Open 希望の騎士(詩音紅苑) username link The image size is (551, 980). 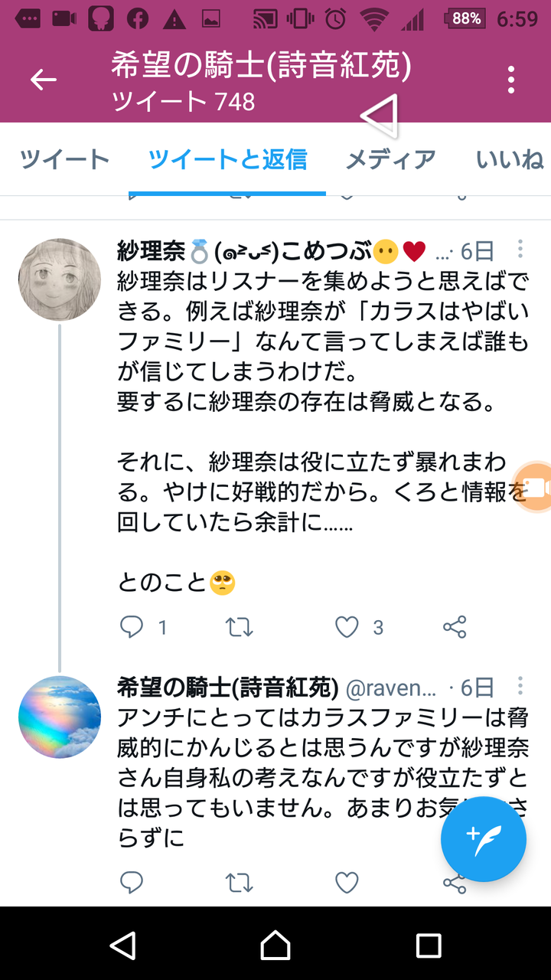(227, 688)
